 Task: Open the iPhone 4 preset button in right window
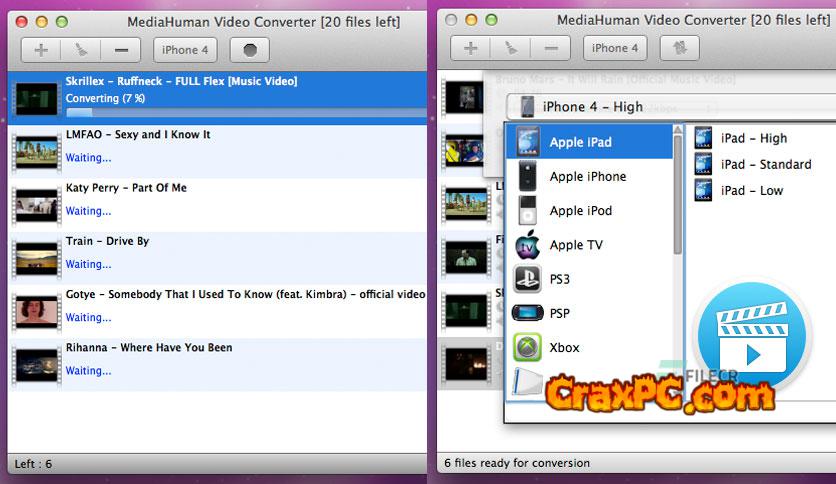tap(615, 48)
